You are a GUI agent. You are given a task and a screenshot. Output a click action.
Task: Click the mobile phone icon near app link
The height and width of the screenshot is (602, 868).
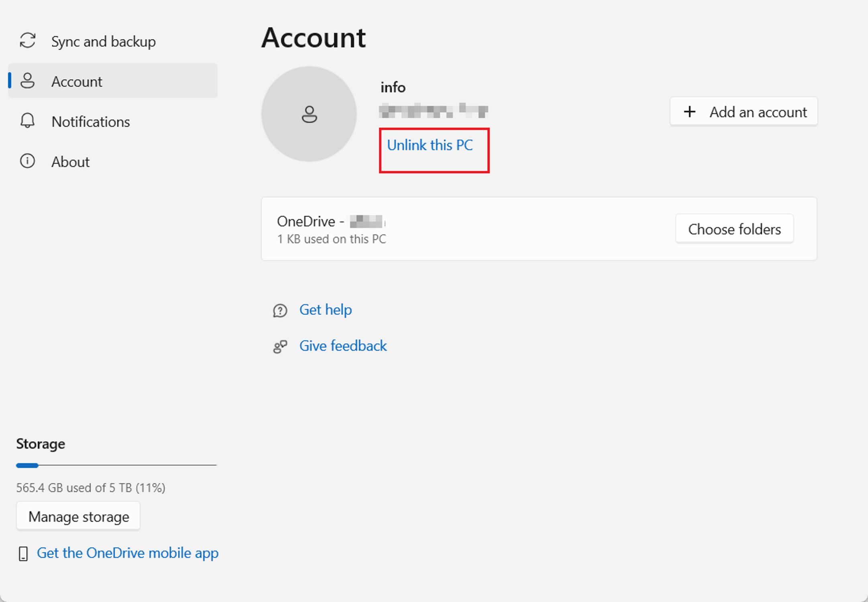23,553
